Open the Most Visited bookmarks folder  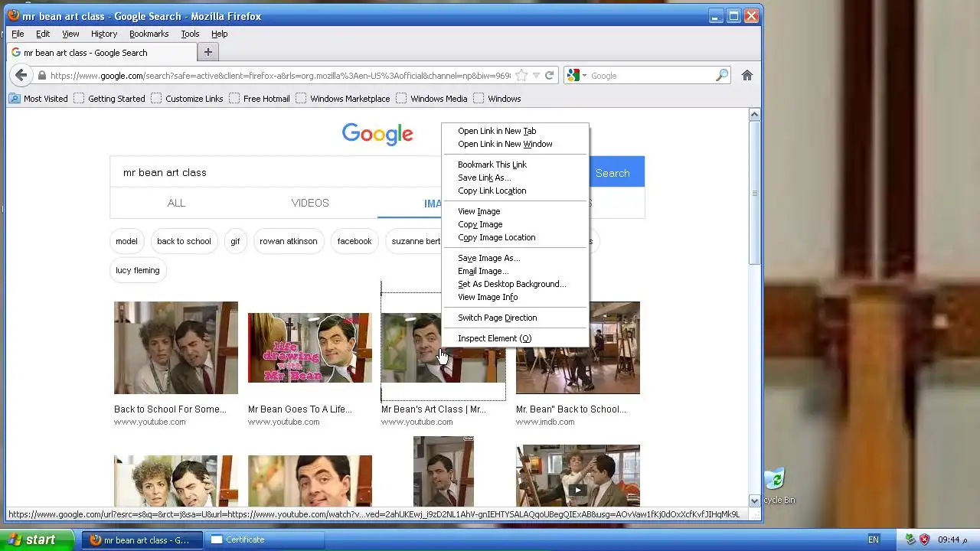38,99
